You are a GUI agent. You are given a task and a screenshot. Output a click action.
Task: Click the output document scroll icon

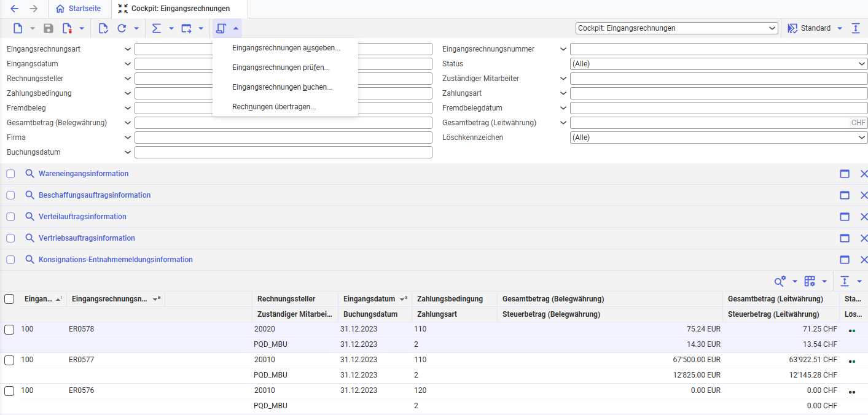[x=221, y=28]
